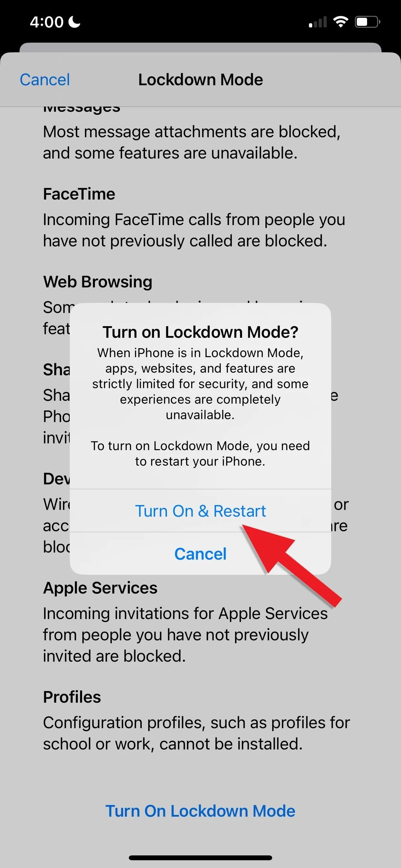Tap the Apple Services section heading
401x868 pixels.
tap(100, 588)
